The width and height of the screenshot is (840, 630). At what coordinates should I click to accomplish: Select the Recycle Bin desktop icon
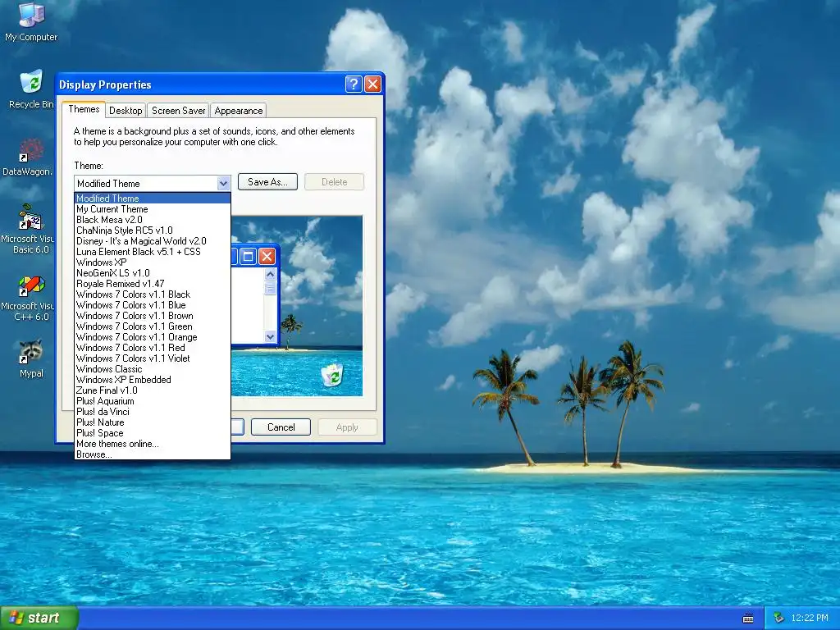[31, 89]
